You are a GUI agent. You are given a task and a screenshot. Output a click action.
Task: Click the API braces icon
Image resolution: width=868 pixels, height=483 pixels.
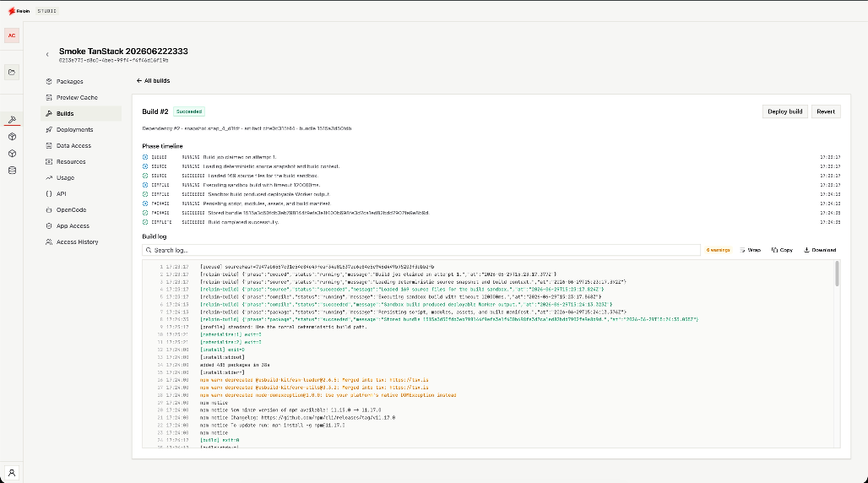[49, 194]
